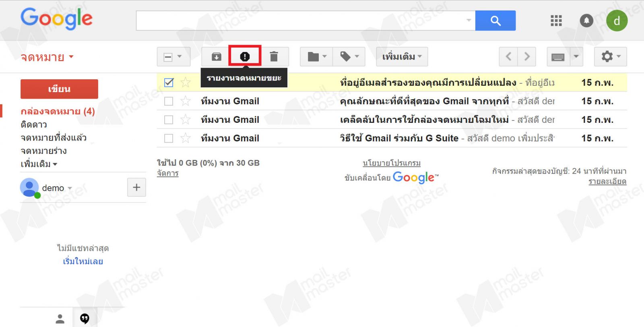Check the box for G Suite message
Viewport: 644px width, 327px height.
pyautogui.click(x=169, y=138)
